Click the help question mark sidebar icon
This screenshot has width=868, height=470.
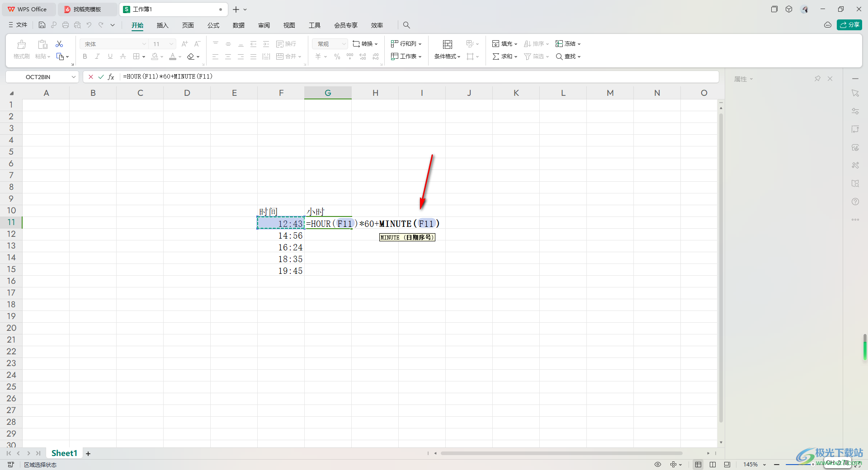pyautogui.click(x=855, y=202)
